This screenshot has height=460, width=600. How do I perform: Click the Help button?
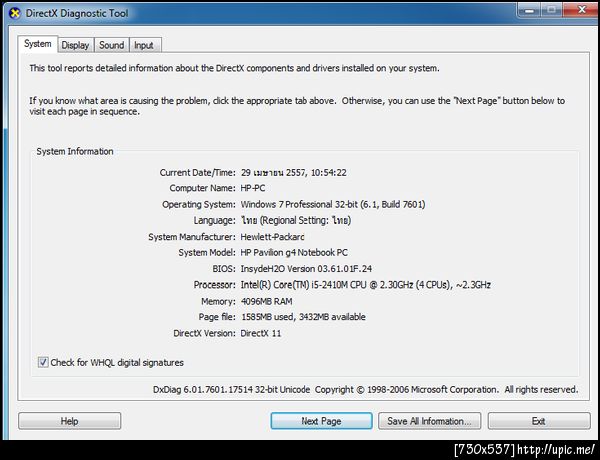tap(70, 421)
